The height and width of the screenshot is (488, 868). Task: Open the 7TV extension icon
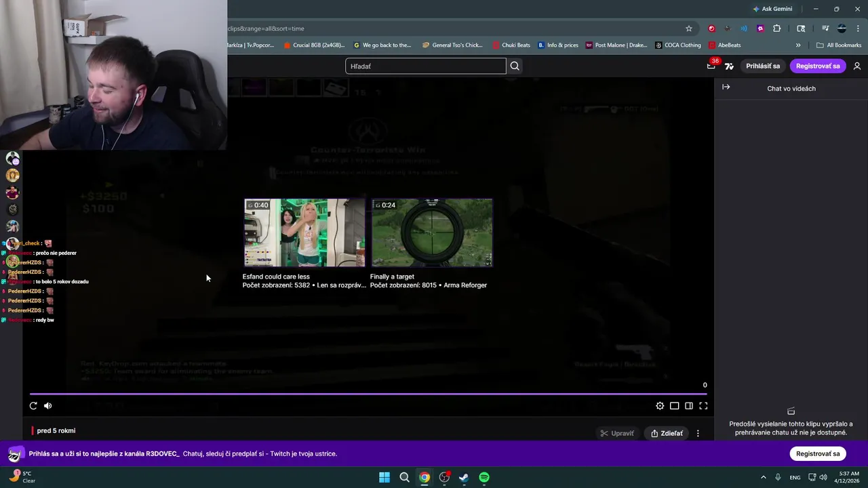click(x=729, y=66)
